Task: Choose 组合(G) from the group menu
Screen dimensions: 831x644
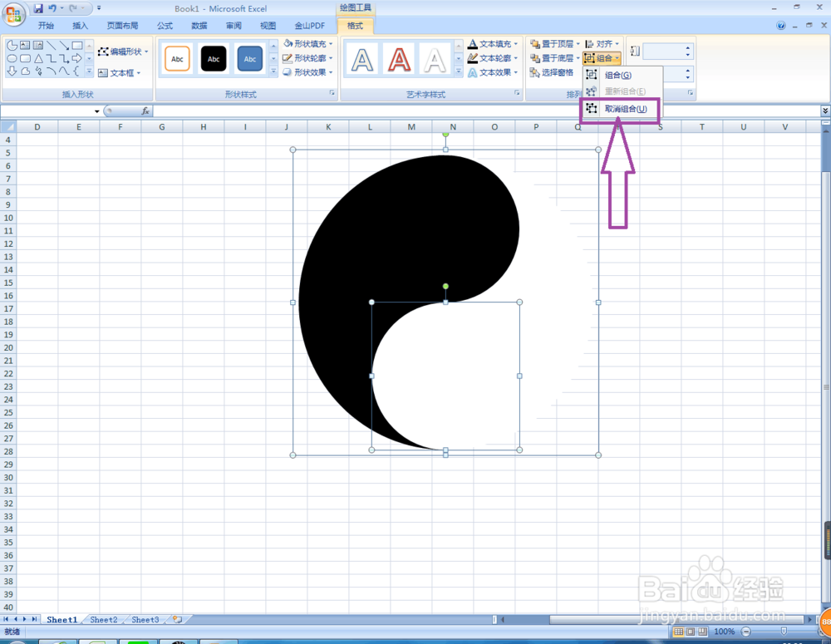Action: coord(622,76)
